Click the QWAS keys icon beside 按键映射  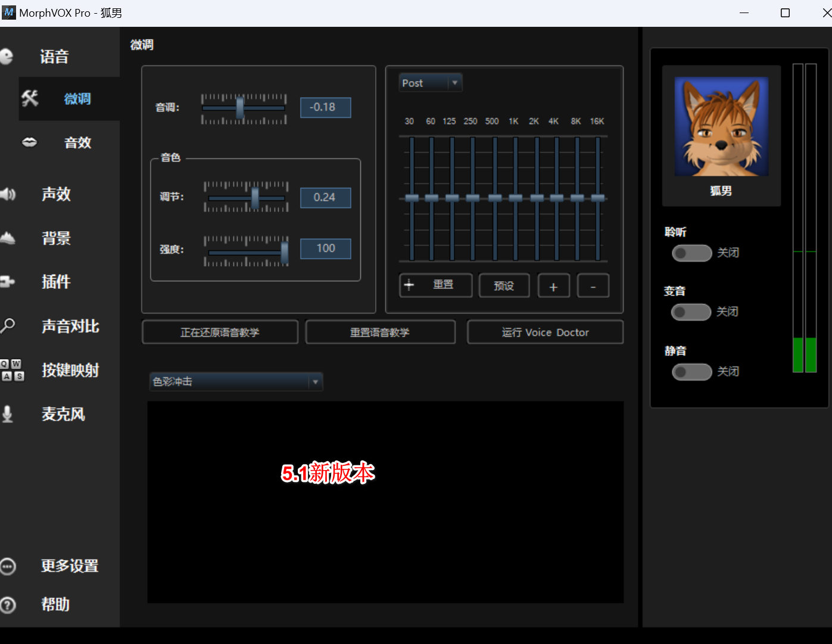12,370
